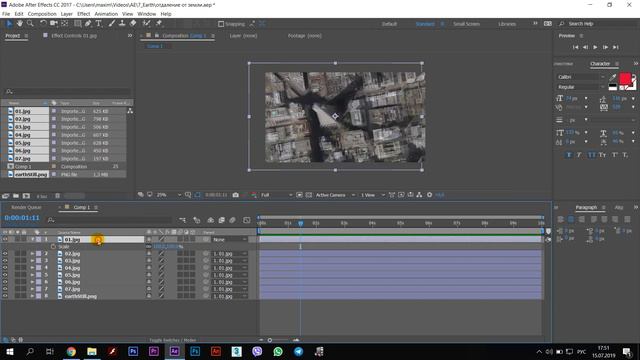Select the Hand tool
The width and height of the screenshot is (640, 360).
coord(20,24)
